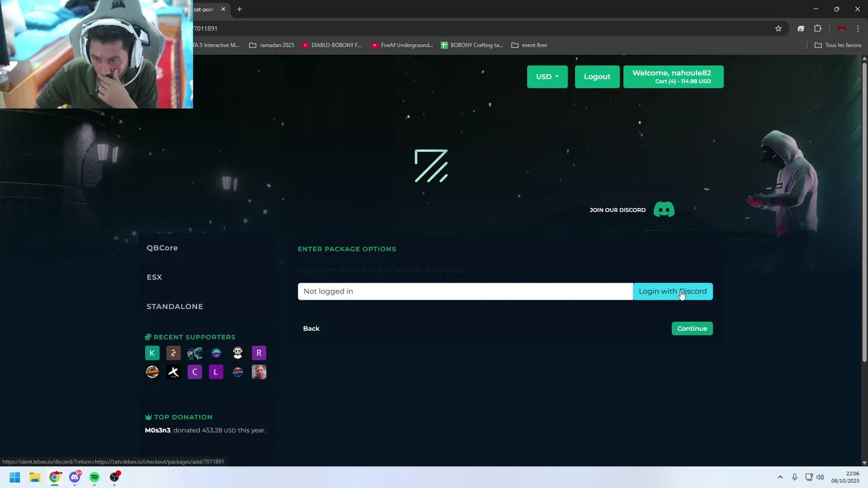Open the purple C supporter avatar
The width and height of the screenshot is (868, 488).
[195, 371]
